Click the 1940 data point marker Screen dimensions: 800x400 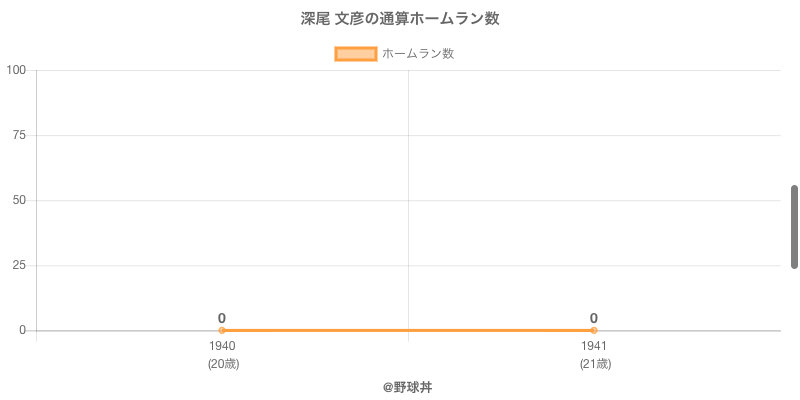pos(222,330)
